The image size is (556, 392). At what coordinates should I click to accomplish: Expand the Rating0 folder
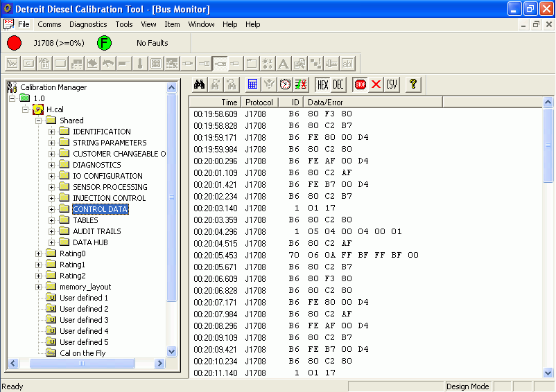[39, 254]
